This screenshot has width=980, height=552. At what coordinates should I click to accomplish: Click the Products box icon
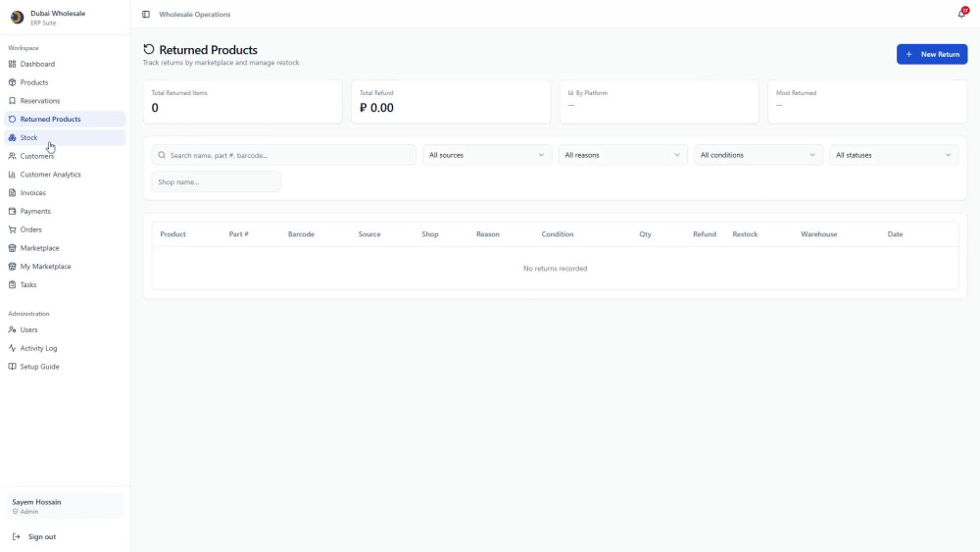pos(12,82)
